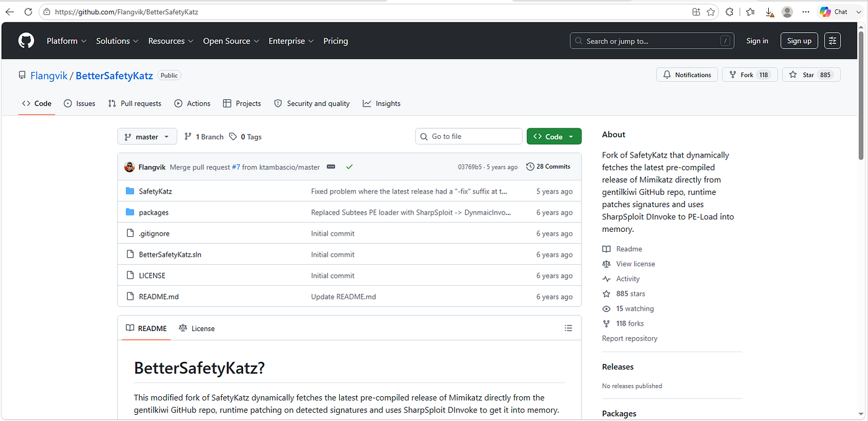
Task: Open View license in About sidebar
Action: (x=635, y=264)
